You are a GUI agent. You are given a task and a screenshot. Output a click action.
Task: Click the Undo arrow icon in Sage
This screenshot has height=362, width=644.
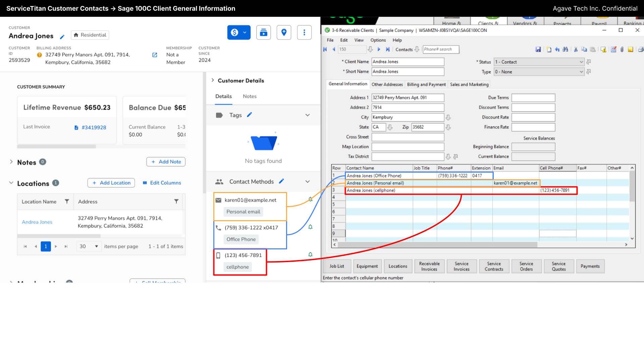(x=557, y=50)
